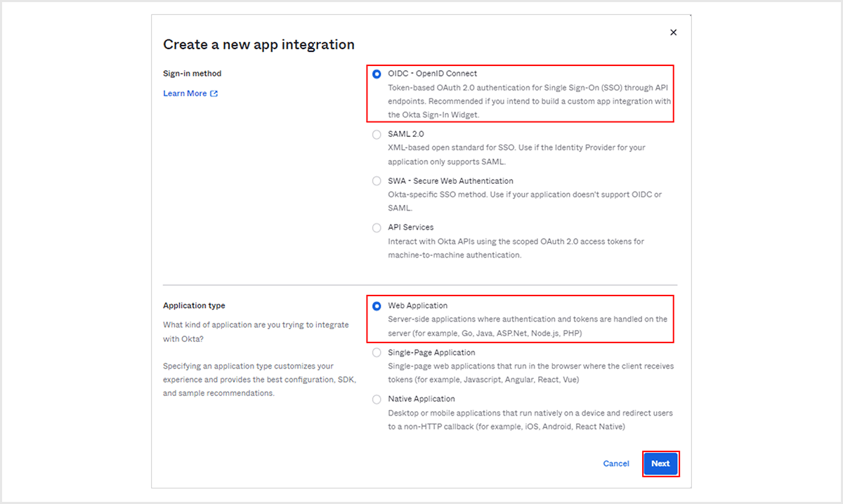Click the 'Create a new app integration' heading

(x=259, y=45)
